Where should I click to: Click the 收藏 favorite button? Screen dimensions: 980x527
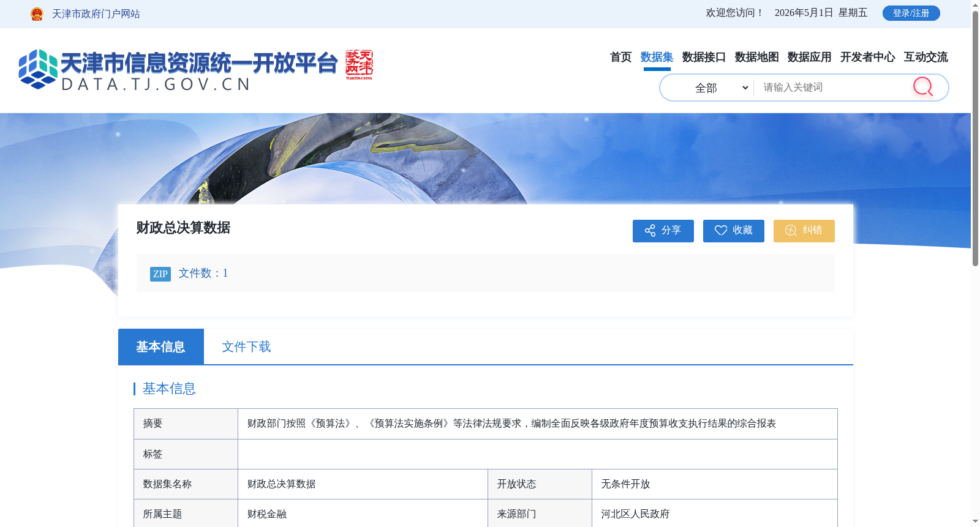(x=733, y=231)
